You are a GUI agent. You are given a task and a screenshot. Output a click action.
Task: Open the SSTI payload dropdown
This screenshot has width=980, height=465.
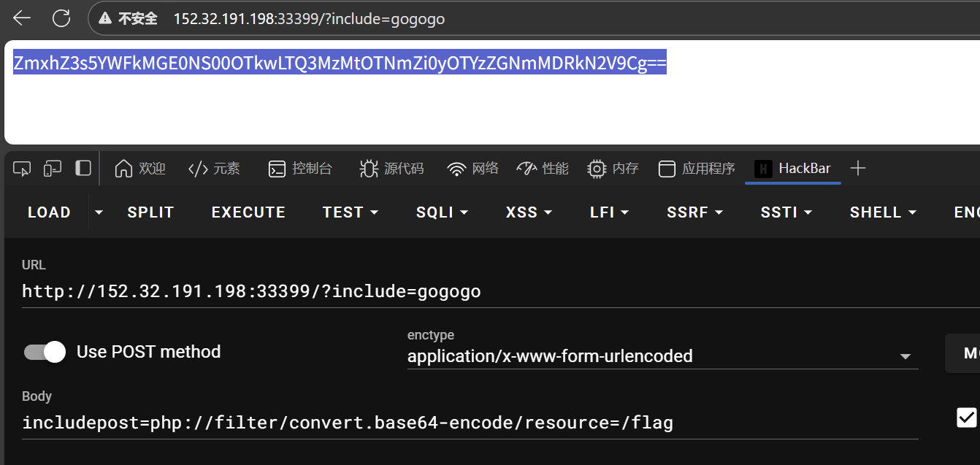coord(786,212)
